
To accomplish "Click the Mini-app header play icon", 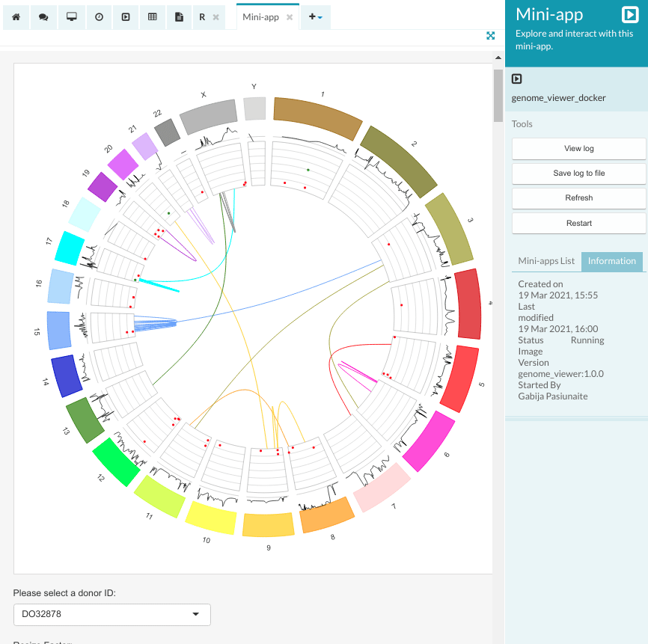I will (x=630, y=14).
